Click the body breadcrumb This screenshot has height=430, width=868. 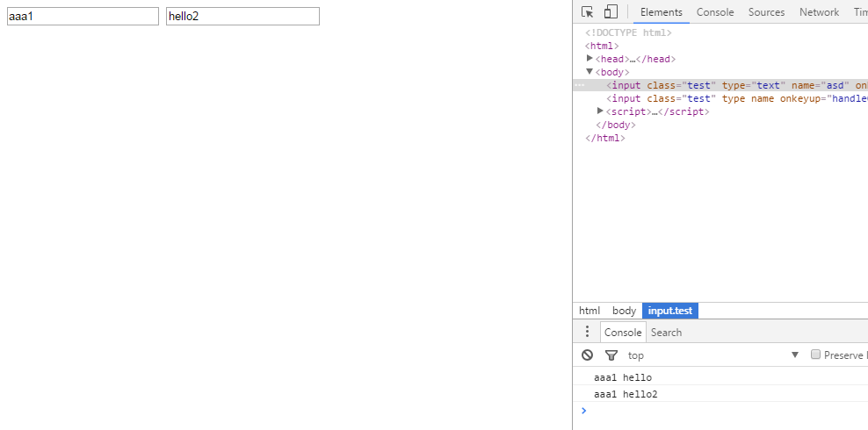[x=624, y=311]
